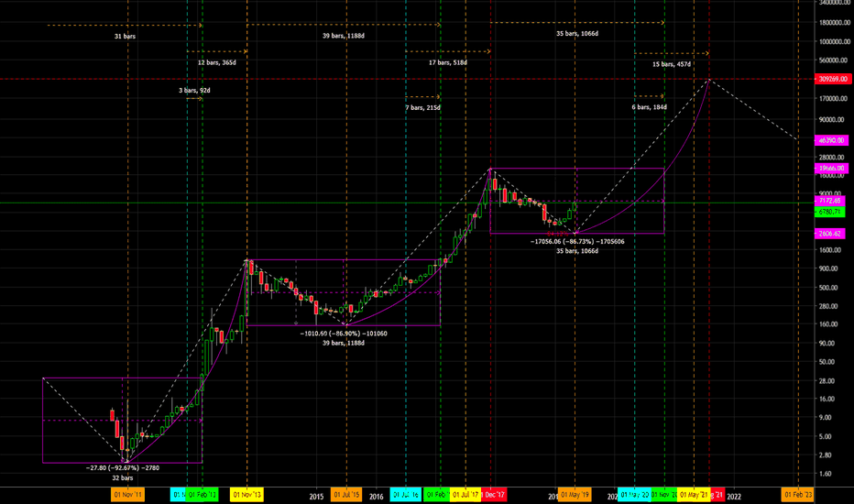The width and height of the screenshot is (854, 504).
Task: Click the 1000000.00 price axis value
Action: click(833, 41)
